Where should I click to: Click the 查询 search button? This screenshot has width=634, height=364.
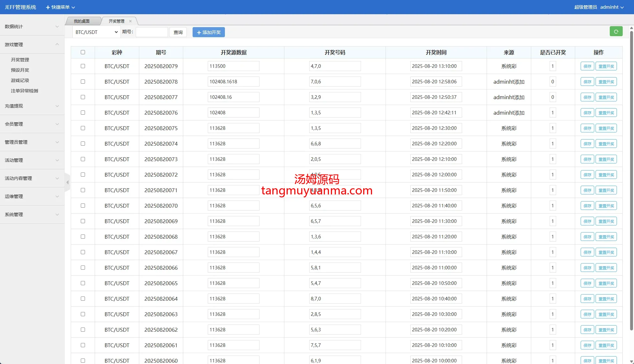pyautogui.click(x=178, y=32)
